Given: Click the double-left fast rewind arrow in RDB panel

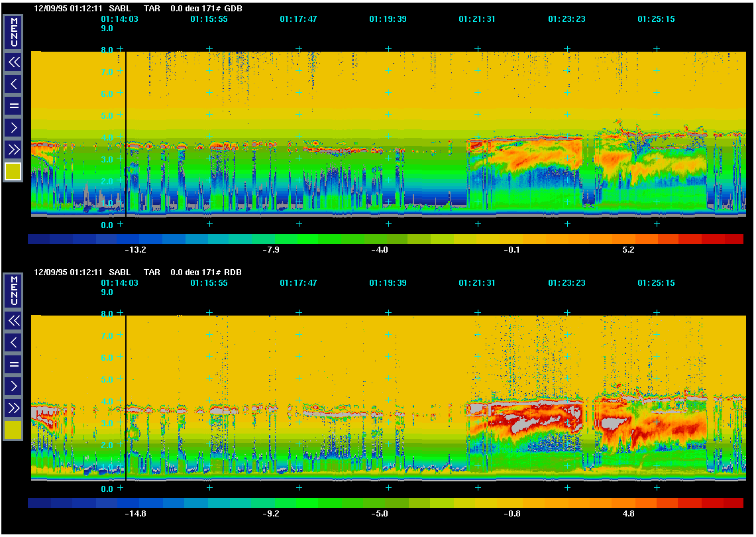Looking at the screenshot, I should coord(13,321).
